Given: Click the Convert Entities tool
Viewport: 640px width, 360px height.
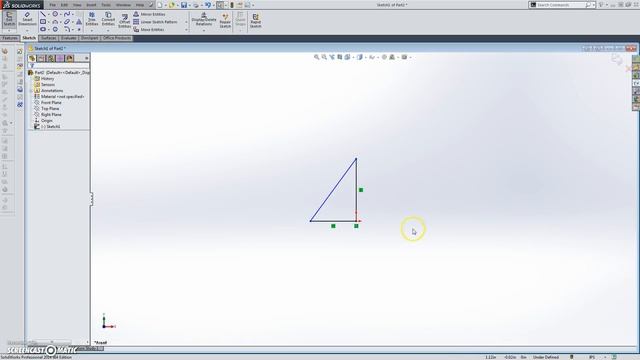Looking at the screenshot, I should 108,19.
